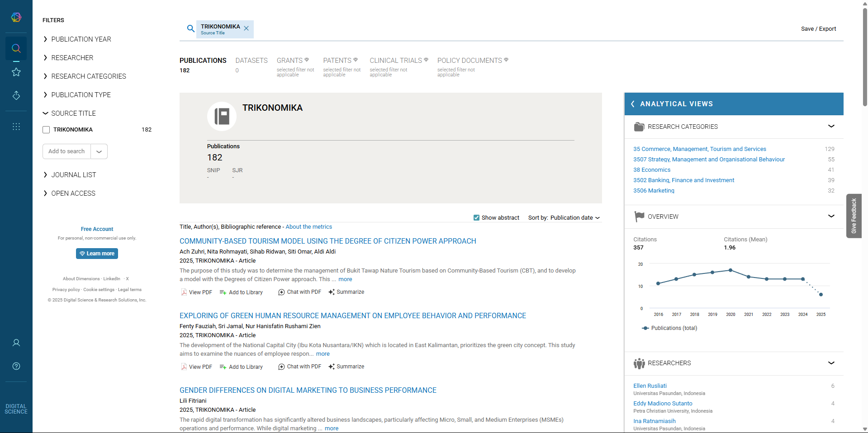Click the page vertical scrollbar
Viewport: 868px width, 433px height.
865,56
